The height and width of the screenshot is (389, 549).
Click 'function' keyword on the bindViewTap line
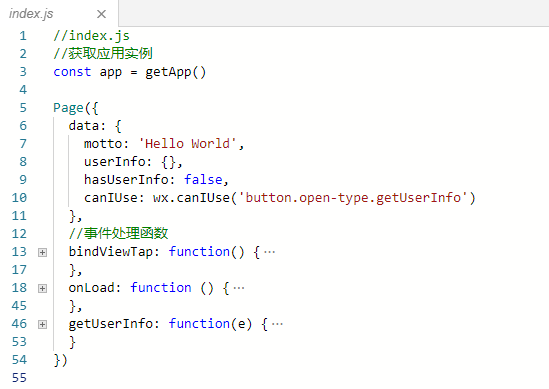point(199,252)
